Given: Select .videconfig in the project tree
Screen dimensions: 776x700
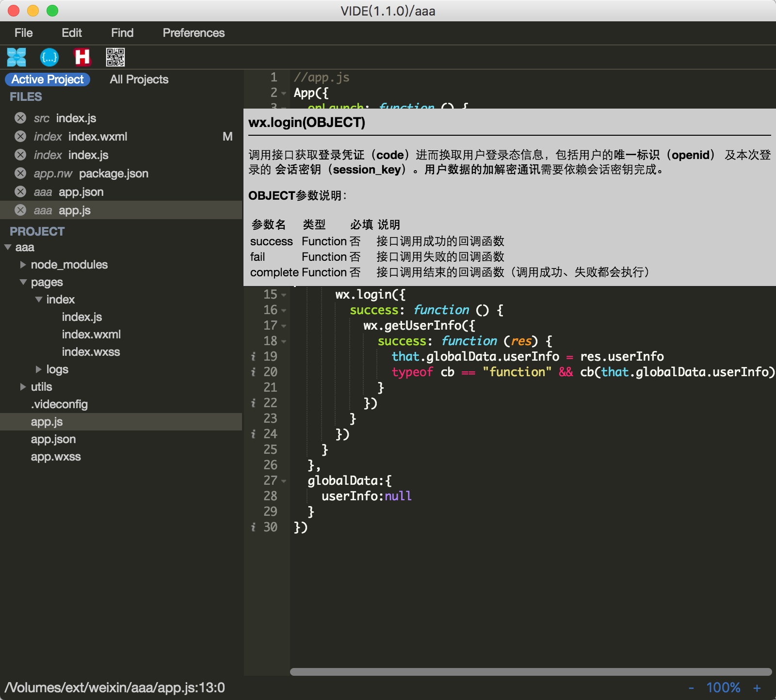Looking at the screenshot, I should point(59,404).
